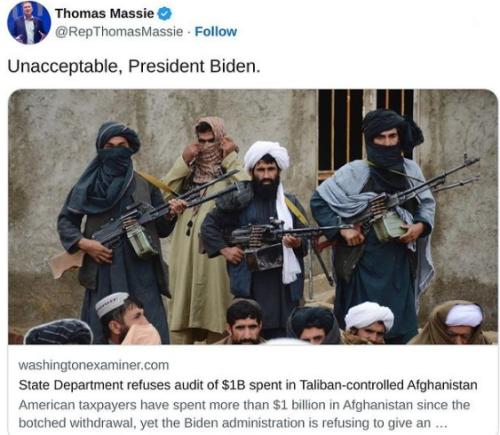500x435 pixels.
Task: Click the machine gun held in photo center
Action: tap(283, 238)
